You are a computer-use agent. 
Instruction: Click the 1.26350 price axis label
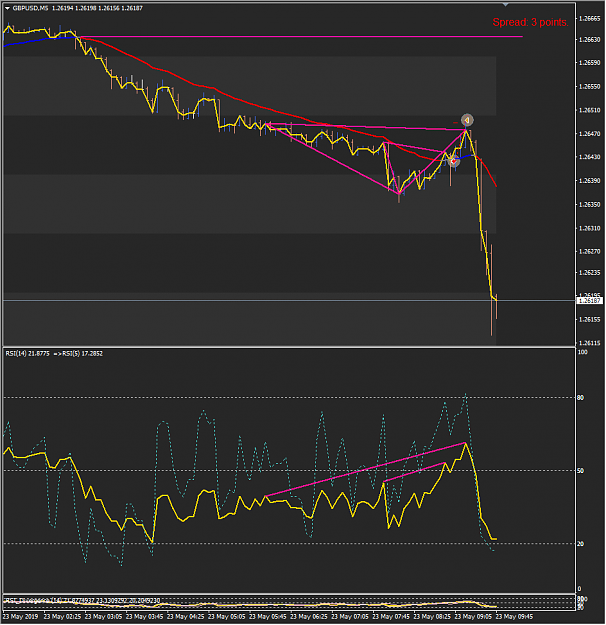click(590, 204)
